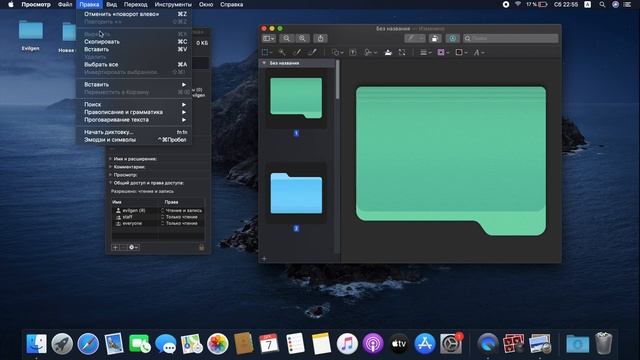The width and height of the screenshot is (640, 360).
Task: Open Podcasts from the Dock
Action: click(373, 343)
